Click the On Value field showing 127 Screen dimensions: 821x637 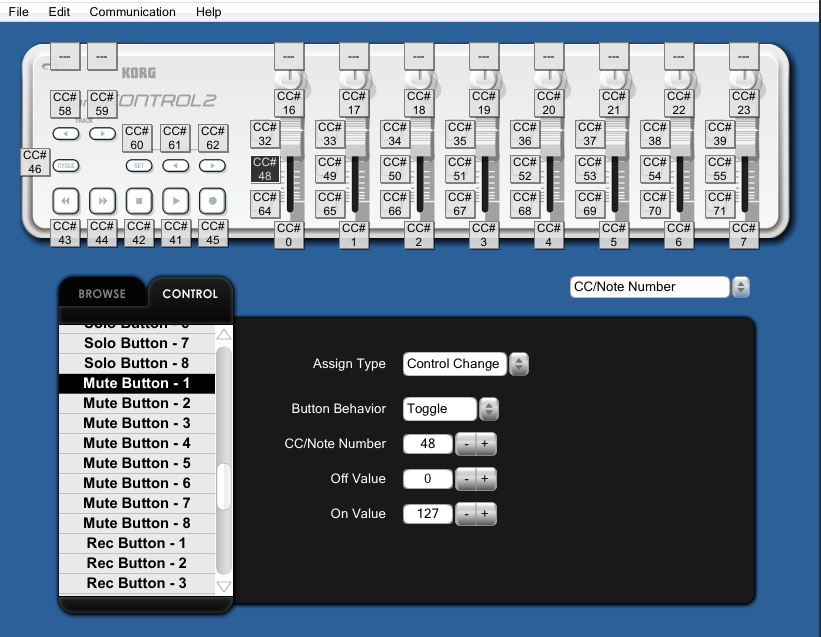tap(428, 514)
